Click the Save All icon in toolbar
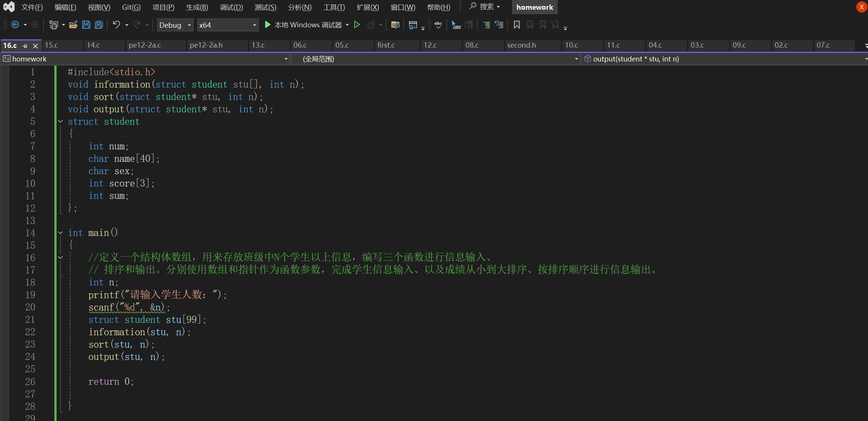This screenshot has width=868, height=421. tap(99, 25)
